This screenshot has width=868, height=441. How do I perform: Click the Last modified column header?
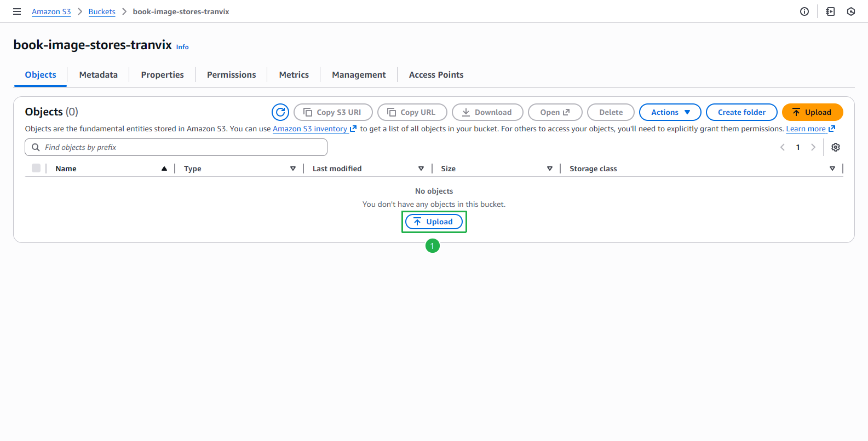click(x=337, y=169)
